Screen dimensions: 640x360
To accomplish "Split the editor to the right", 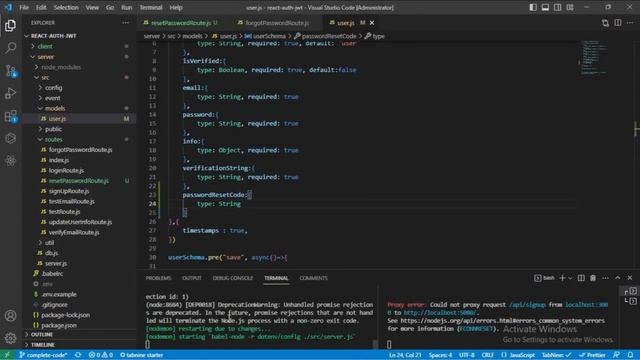I will (x=618, y=23).
